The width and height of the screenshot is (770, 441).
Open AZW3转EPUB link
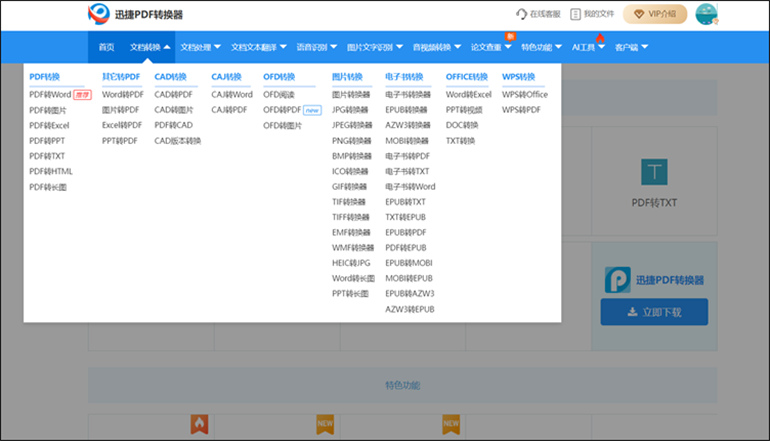click(x=410, y=309)
